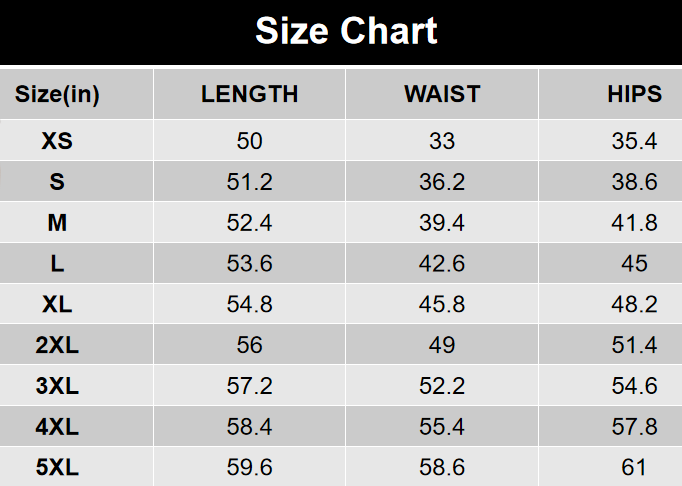
Task: Click the 45.8 waist value
Action: pyautogui.click(x=442, y=304)
